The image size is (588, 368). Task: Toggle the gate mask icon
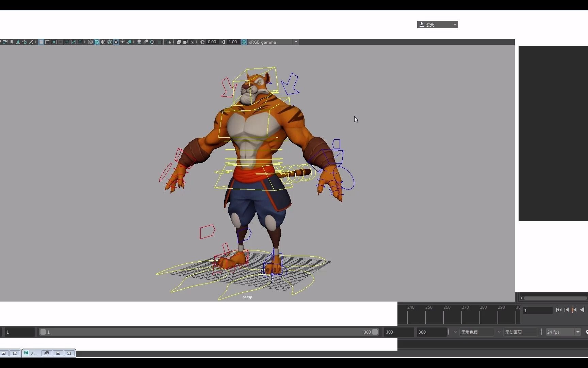point(61,42)
